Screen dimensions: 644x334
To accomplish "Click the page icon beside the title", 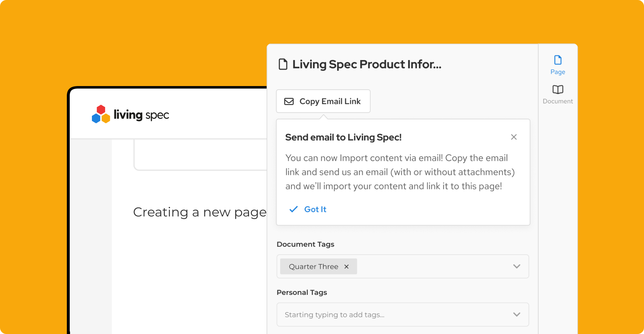I will (283, 64).
